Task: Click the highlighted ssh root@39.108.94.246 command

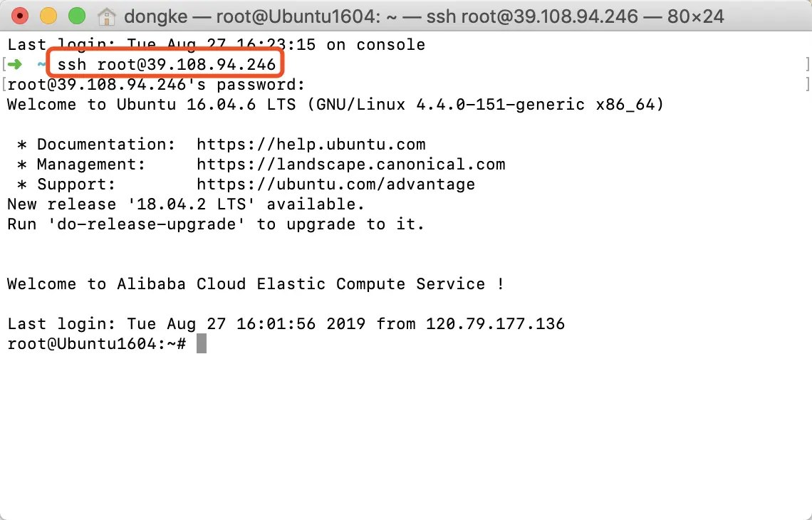Action: pyautogui.click(x=166, y=65)
